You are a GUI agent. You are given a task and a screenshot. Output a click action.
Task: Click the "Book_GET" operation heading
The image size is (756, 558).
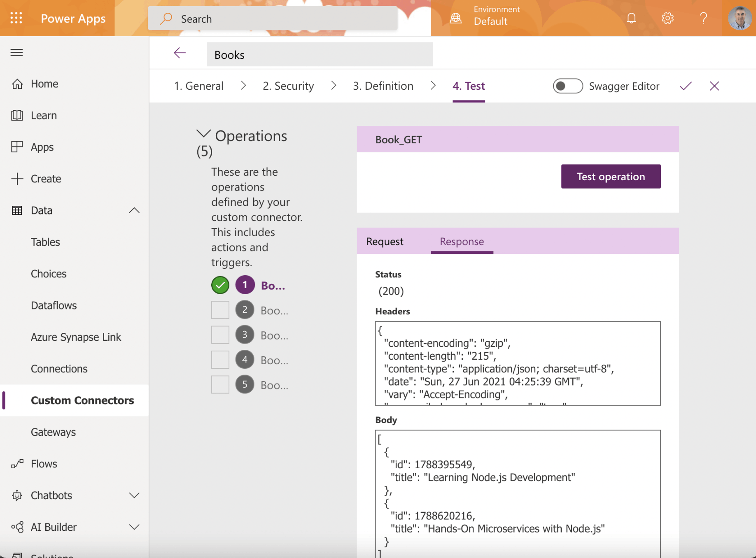399,139
